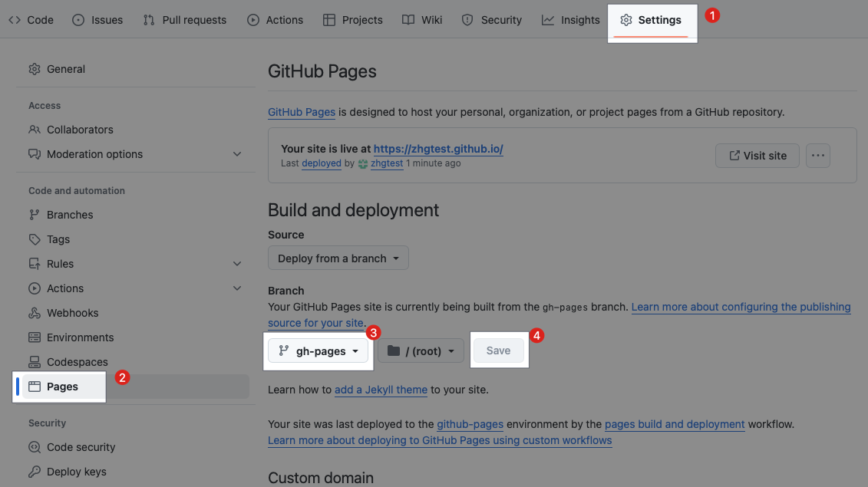Open the / (root) folder dropdown
Screen dimensions: 868x487
421,351
